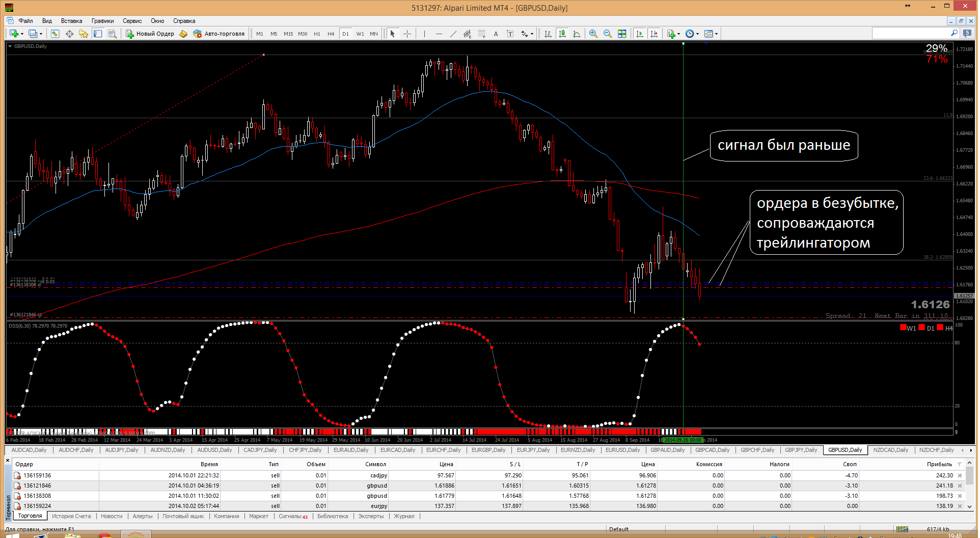Select the equidistant channel tool
This screenshot has width=980, height=538.
click(467, 34)
